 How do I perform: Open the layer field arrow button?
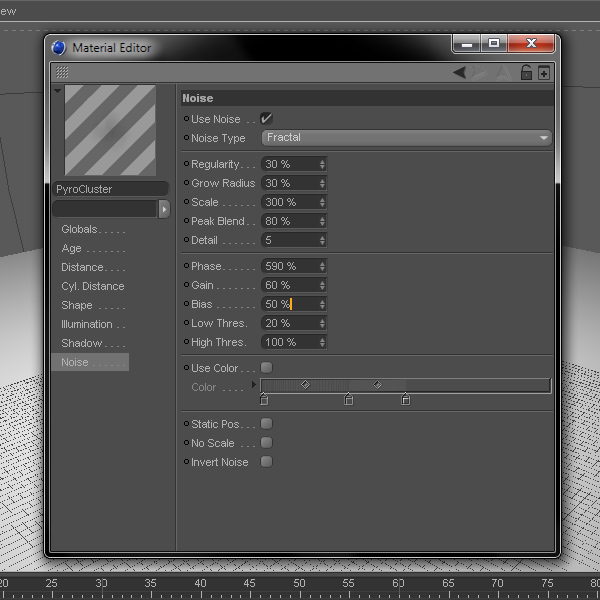[164, 209]
